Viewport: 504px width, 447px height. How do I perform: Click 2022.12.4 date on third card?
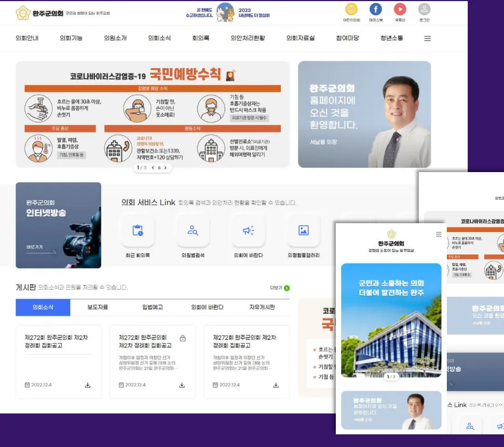point(230,385)
